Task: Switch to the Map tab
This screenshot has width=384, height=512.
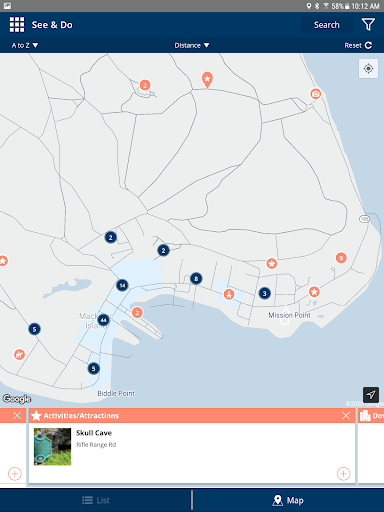Action: tap(288, 500)
